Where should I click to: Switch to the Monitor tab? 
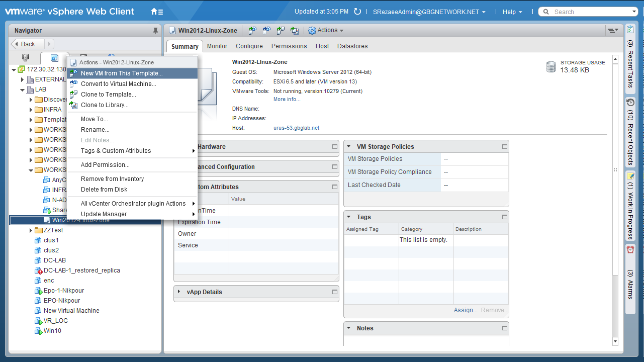coord(217,46)
